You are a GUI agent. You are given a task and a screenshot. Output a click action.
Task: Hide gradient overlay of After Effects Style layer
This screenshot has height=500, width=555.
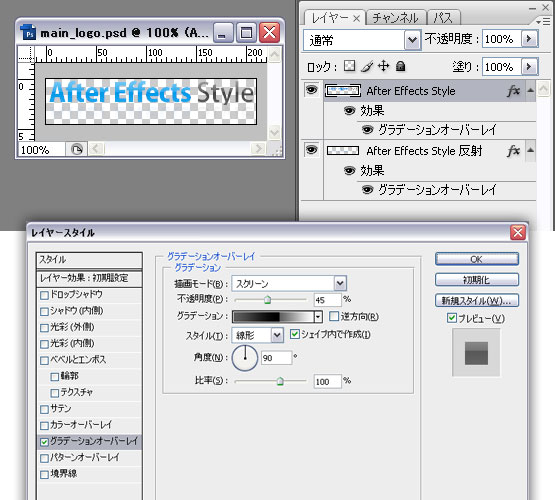pos(368,130)
